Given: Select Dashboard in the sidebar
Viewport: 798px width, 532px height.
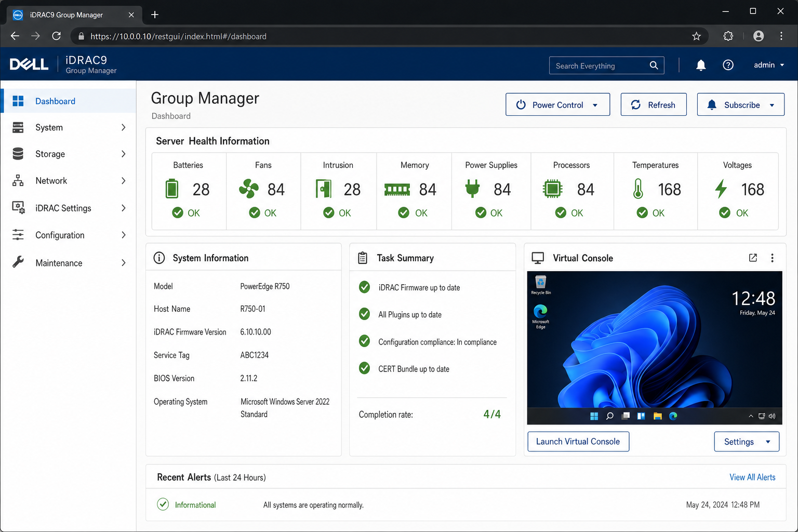Looking at the screenshot, I should tap(68, 101).
